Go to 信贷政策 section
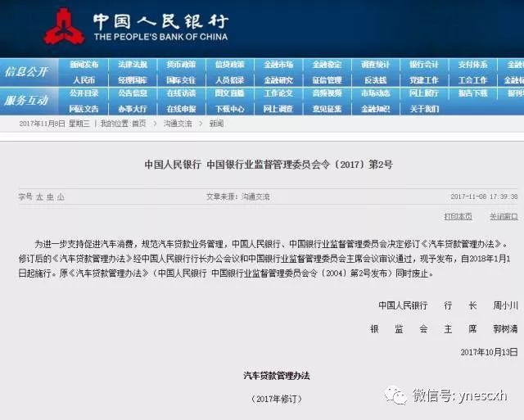Image resolution: width=524 pixels, height=420 pixels. (x=230, y=65)
